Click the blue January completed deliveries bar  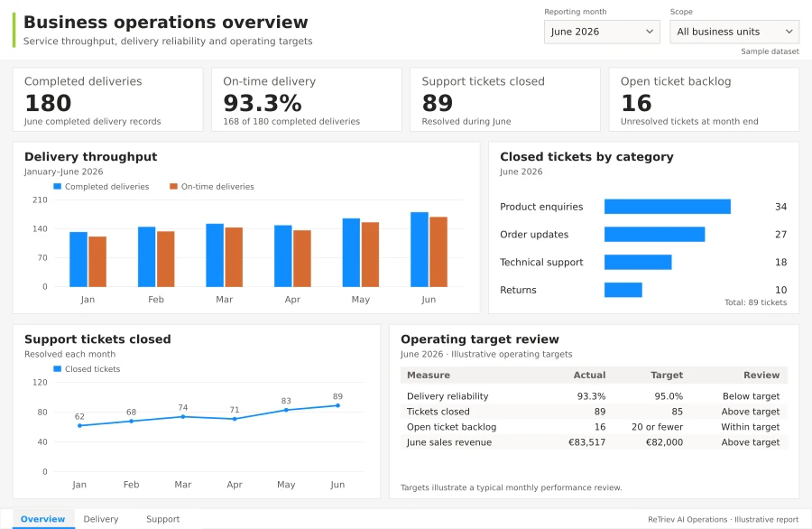click(x=78, y=259)
